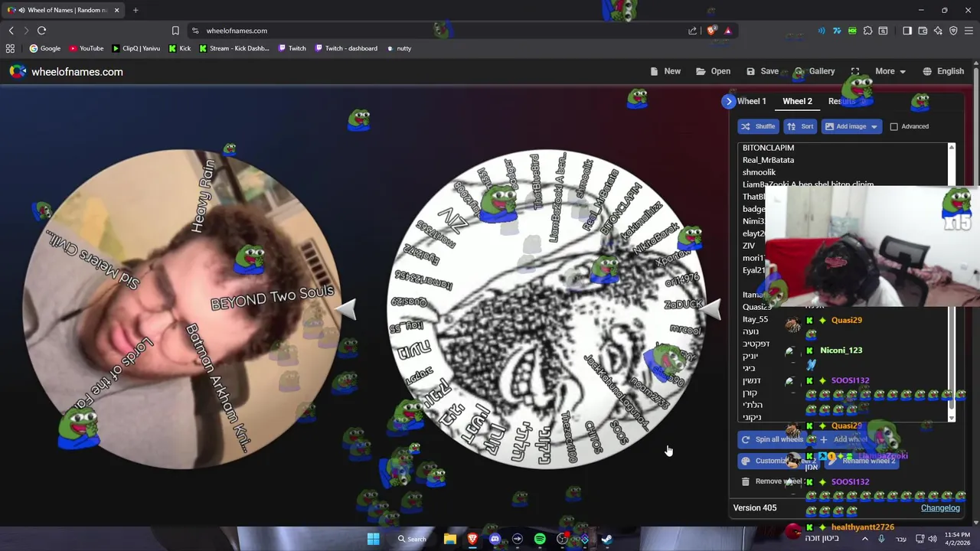980x551 pixels.
Task: Enable the Advanced checkbox
Action: 893,126
